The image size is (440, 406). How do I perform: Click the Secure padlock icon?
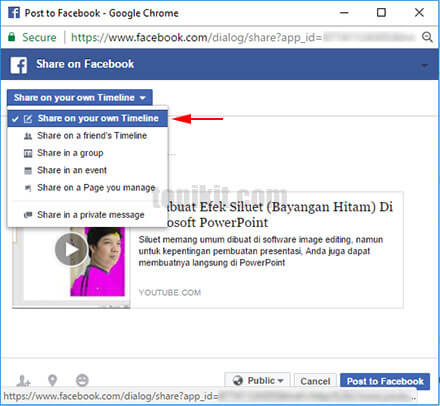point(12,37)
